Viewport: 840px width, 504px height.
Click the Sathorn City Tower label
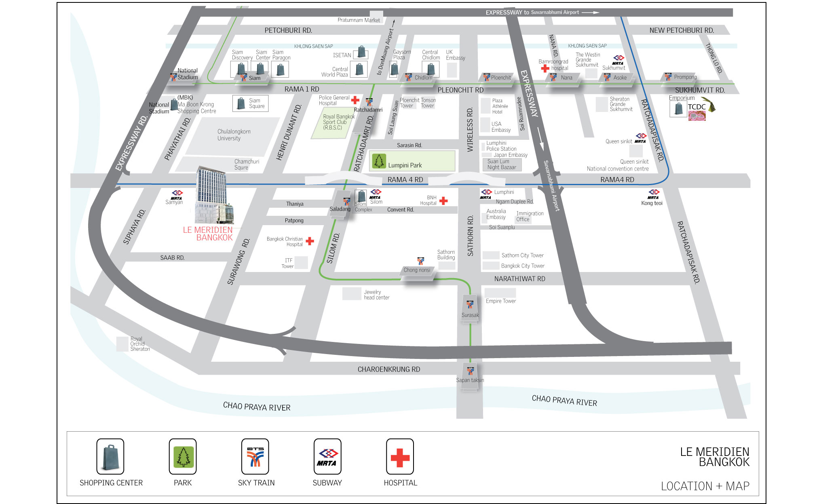(522, 255)
